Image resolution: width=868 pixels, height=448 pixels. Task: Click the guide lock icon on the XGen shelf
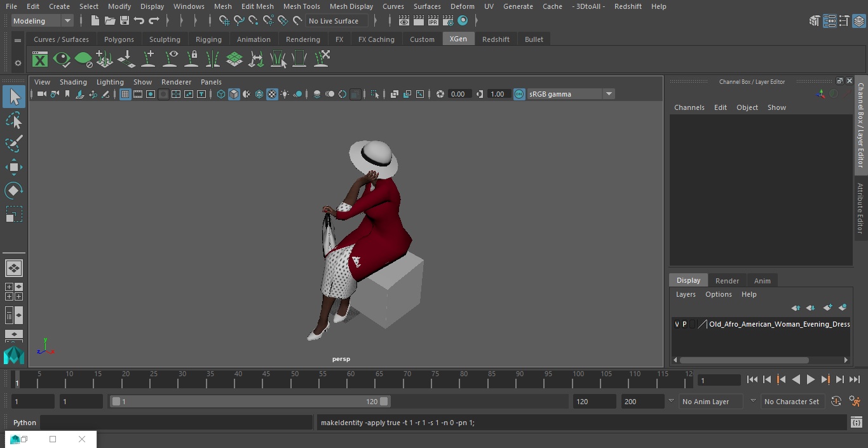click(191, 60)
